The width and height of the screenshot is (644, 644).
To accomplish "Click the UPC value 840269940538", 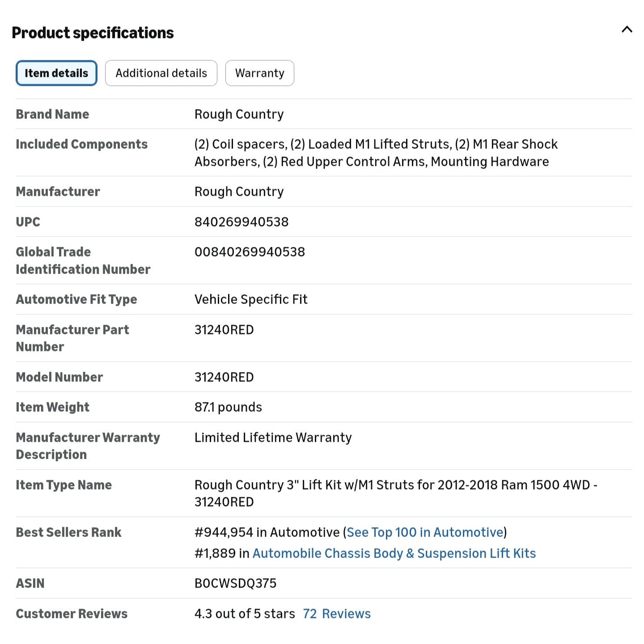I will coord(241,222).
